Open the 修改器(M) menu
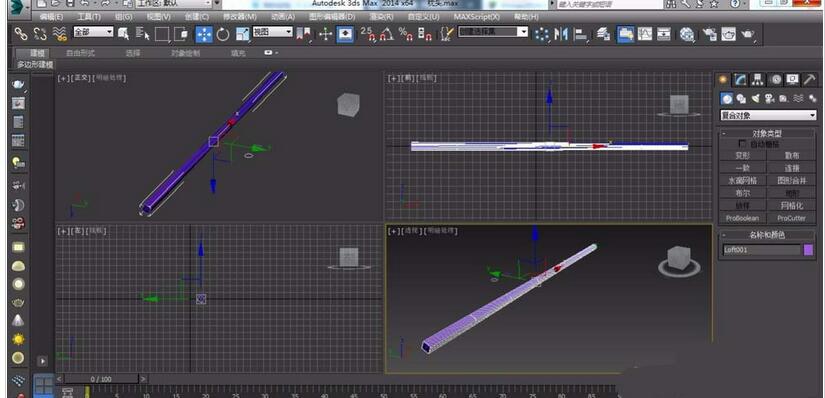The image size is (825, 398). tap(240, 17)
